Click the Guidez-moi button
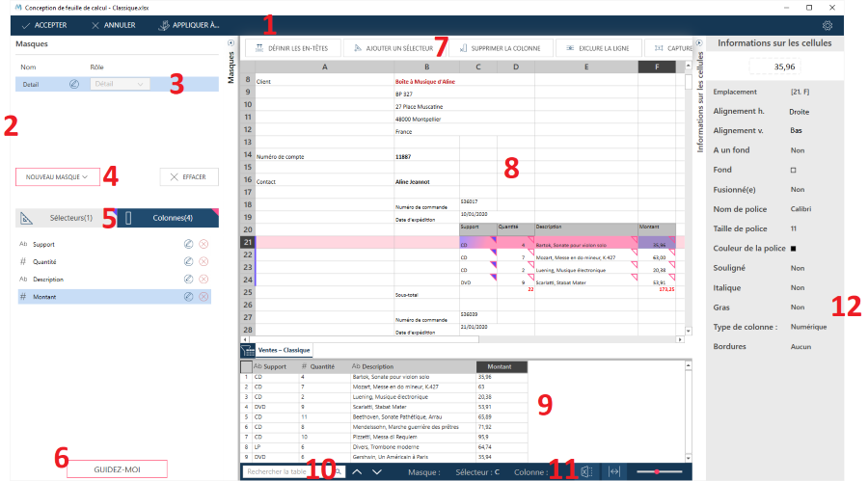Screen dimensions: 868x481 (117, 469)
